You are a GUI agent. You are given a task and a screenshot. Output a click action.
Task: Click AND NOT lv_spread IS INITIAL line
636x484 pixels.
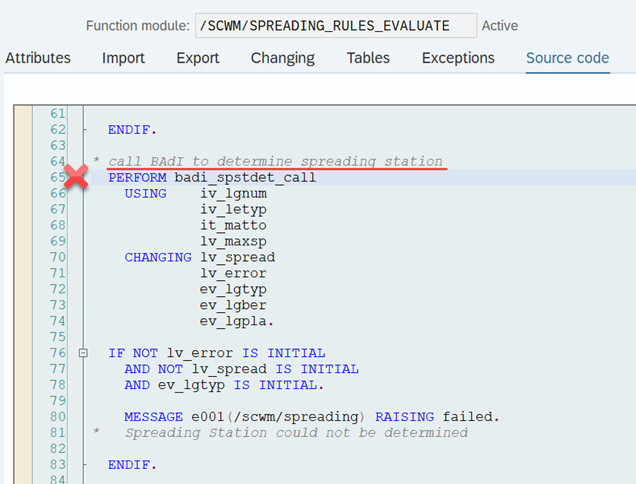pyautogui.click(x=241, y=369)
